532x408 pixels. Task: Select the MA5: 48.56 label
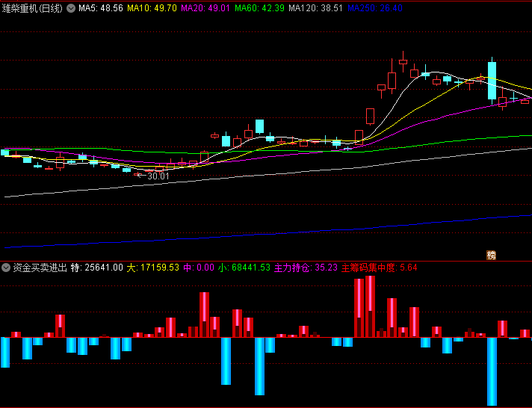101,8
